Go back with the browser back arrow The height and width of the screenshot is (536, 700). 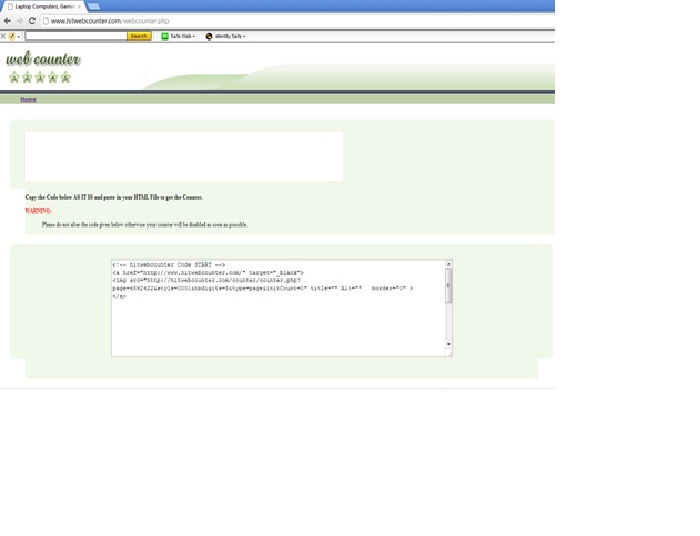7,21
